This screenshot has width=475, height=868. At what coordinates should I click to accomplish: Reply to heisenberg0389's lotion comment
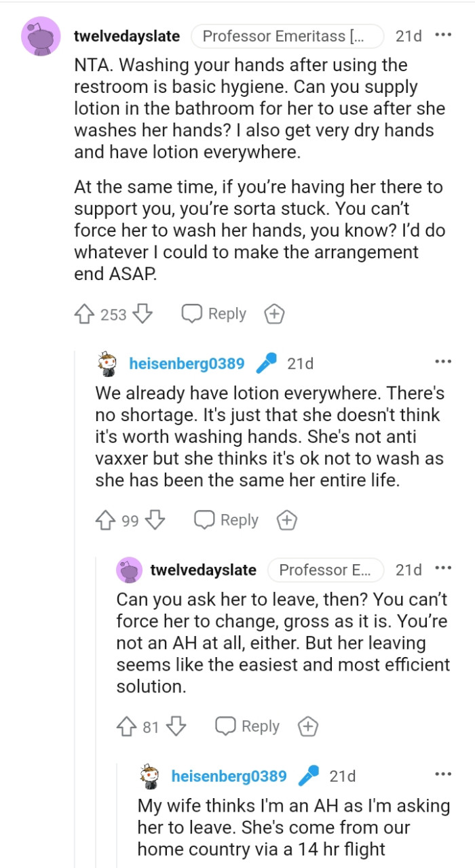[225, 520]
